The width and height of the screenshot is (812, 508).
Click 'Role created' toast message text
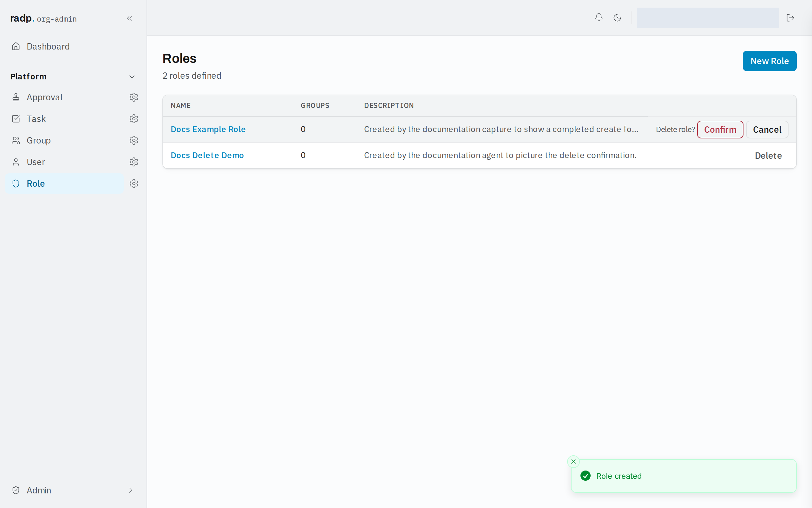[619, 476]
